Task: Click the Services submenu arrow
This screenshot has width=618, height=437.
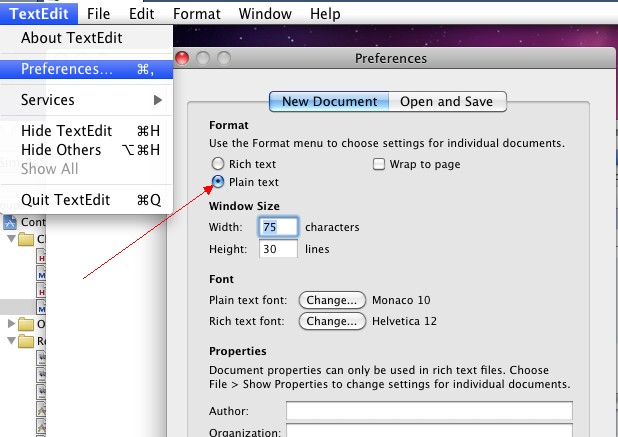Action: 158,100
